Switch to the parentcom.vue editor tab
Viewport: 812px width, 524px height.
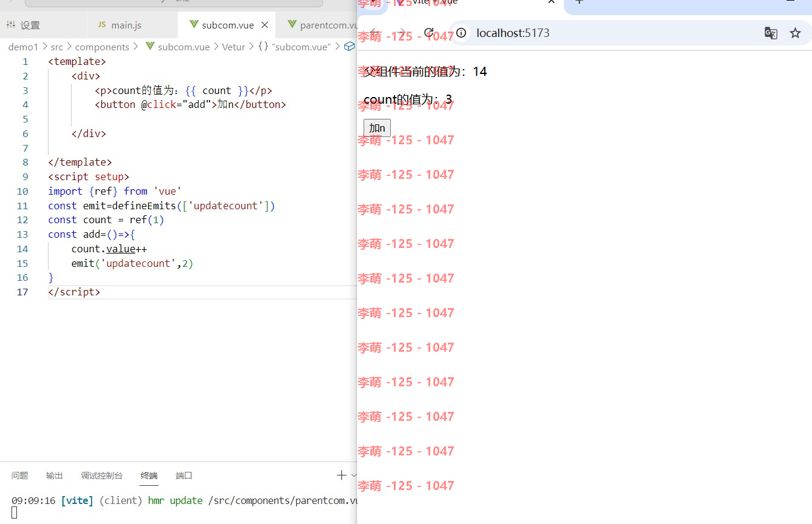coord(322,25)
